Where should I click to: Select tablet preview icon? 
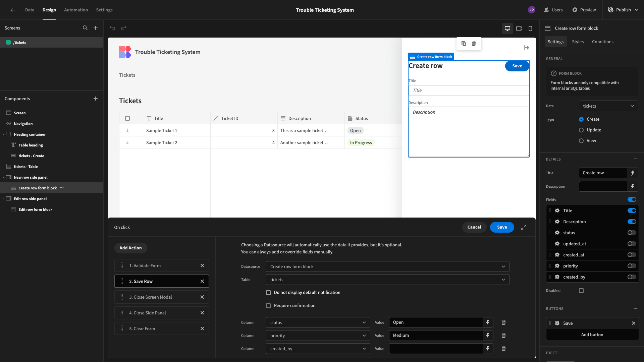tap(519, 28)
